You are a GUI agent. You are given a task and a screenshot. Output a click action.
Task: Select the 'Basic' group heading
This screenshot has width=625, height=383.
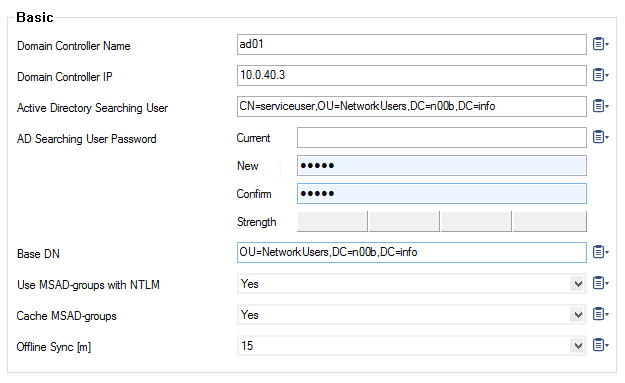tap(35, 18)
